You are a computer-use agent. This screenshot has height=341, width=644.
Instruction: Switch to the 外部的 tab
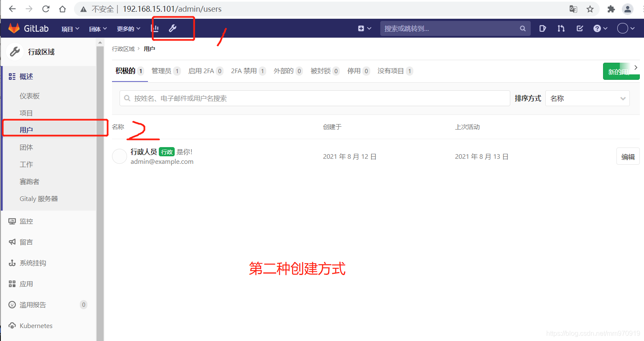pyautogui.click(x=288, y=71)
